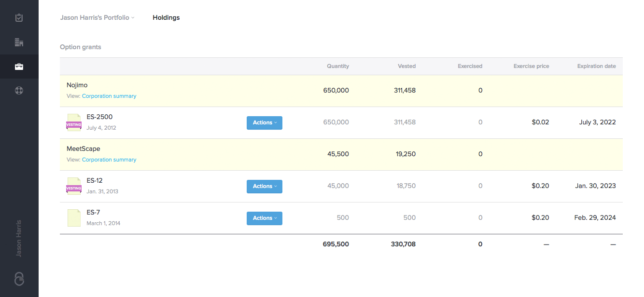Open Actions dropdown for ES-12 grant

point(265,187)
